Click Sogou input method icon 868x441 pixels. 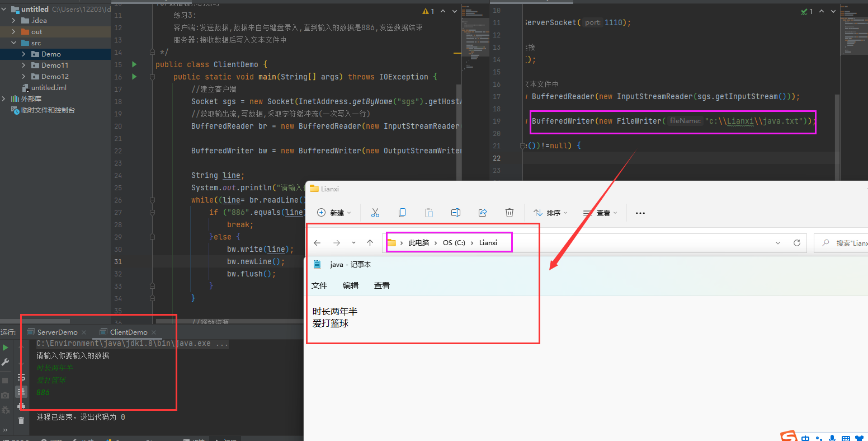[789, 436]
